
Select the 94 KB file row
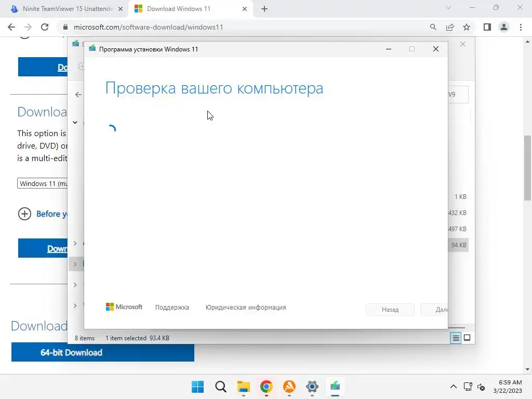point(458,245)
